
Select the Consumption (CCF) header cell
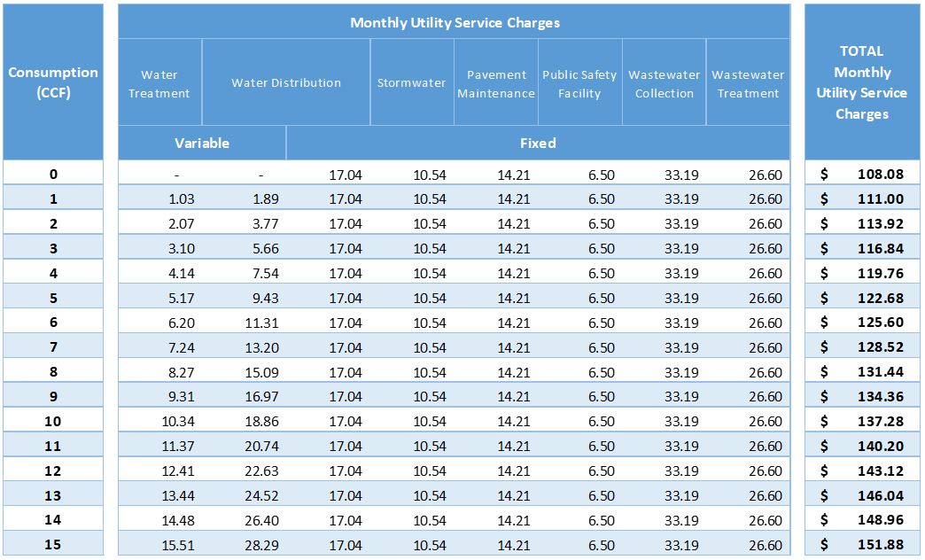[53, 82]
